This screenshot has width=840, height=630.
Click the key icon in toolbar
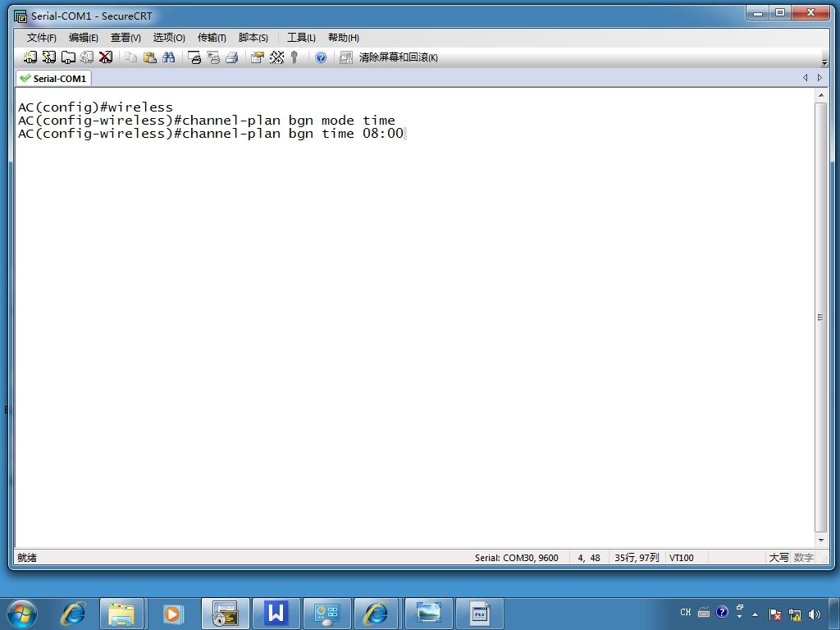tap(294, 57)
